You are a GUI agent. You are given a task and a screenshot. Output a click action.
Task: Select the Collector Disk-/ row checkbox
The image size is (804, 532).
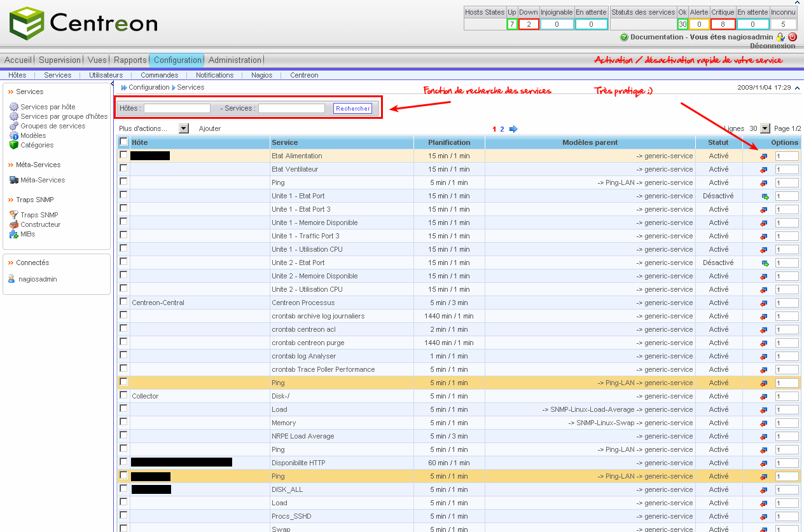tap(123, 395)
